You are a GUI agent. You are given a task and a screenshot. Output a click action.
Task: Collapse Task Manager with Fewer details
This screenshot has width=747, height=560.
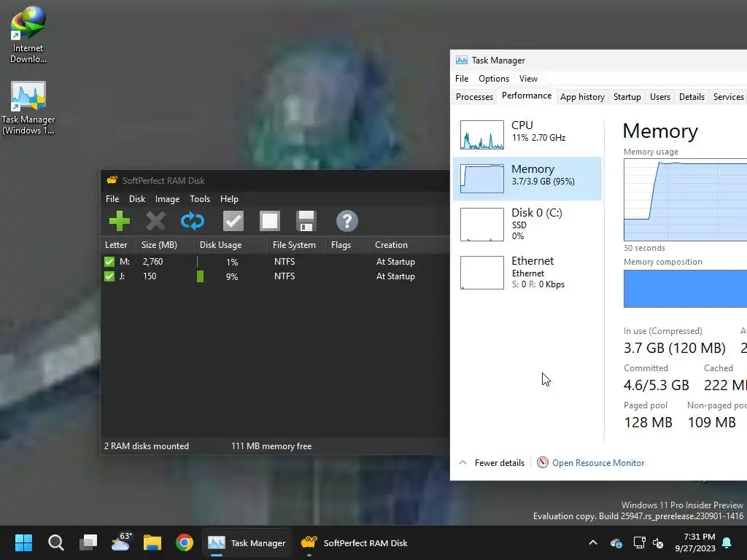(492, 463)
